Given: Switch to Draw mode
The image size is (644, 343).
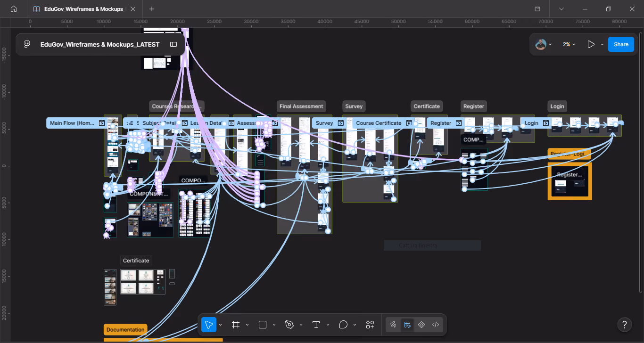Looking at the screenshot, I should (x=393, y=325).
